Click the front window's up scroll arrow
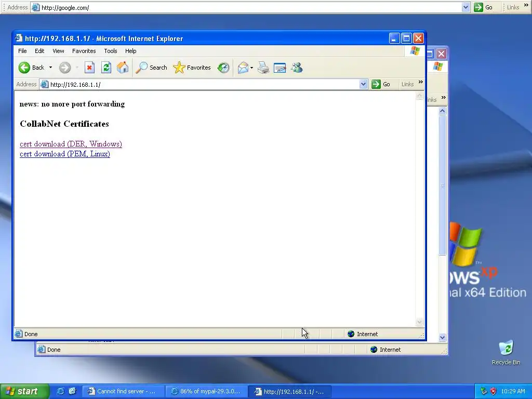The image size is (532, 399). pyautogui.click(x=419, y=96)
